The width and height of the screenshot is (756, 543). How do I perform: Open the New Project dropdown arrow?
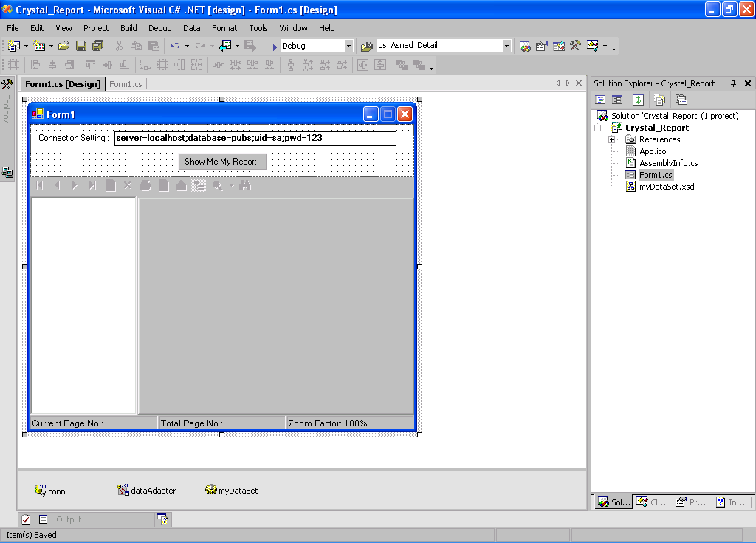(x=26, y=46)
